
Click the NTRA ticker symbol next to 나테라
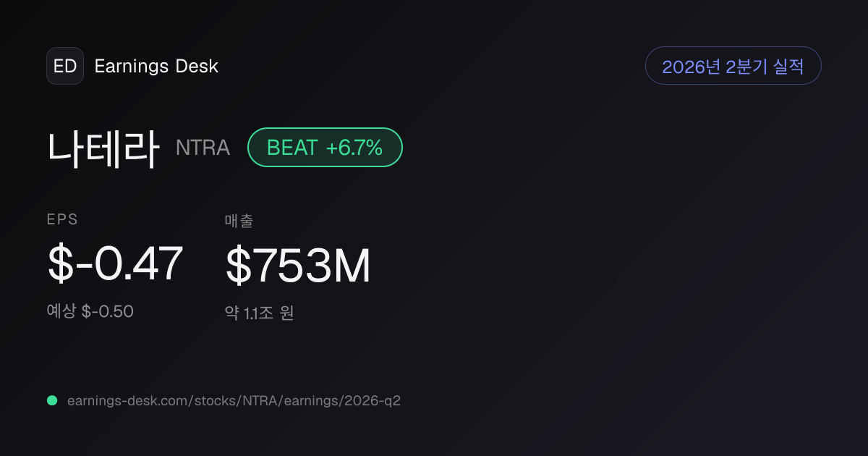203,148
